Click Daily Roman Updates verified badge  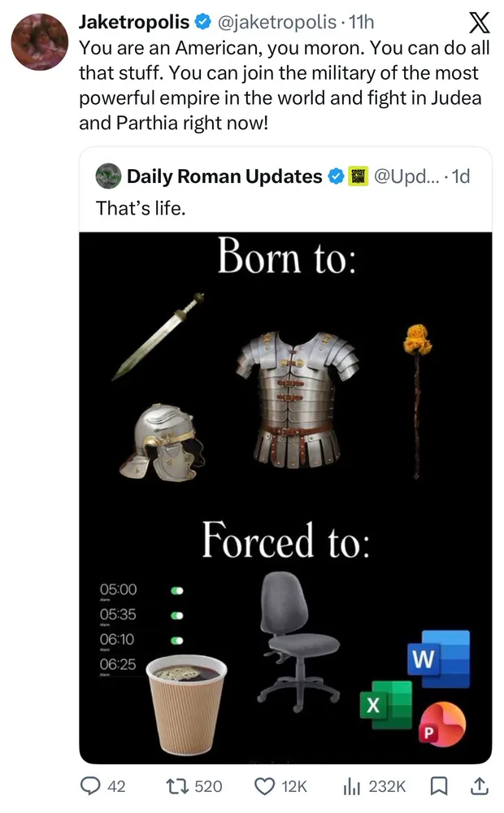coord(335,176)
